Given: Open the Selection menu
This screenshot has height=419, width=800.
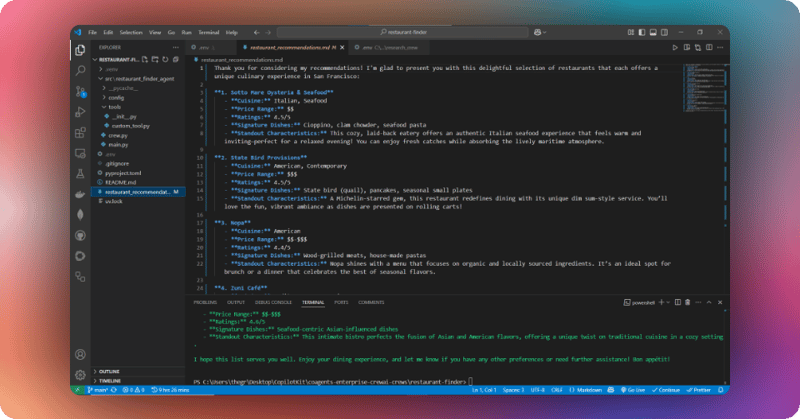Looking at the screenshot, I should pyautogui.click(x=131, y=32).
